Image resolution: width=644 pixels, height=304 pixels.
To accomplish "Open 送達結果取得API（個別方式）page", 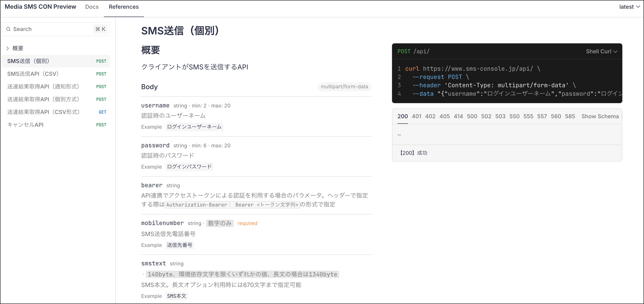I will pyautogui.click(x=56, y=99).
